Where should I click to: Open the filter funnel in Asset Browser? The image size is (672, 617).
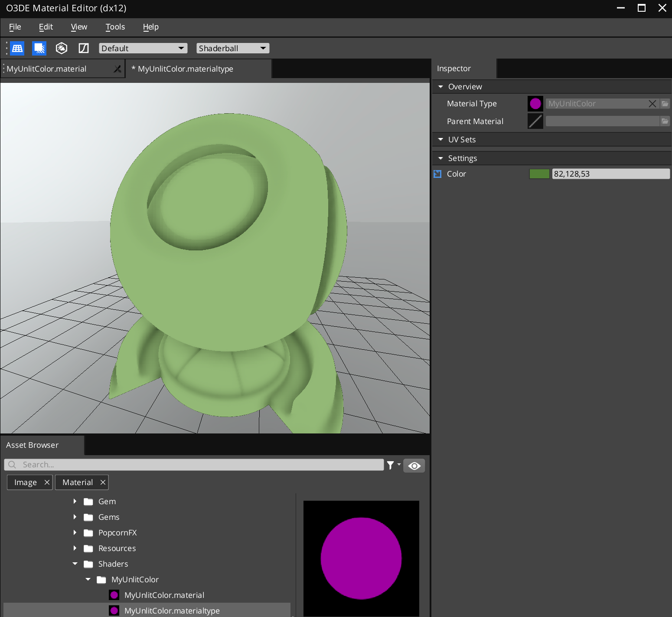pyautogui.click(x=391, y=465)
